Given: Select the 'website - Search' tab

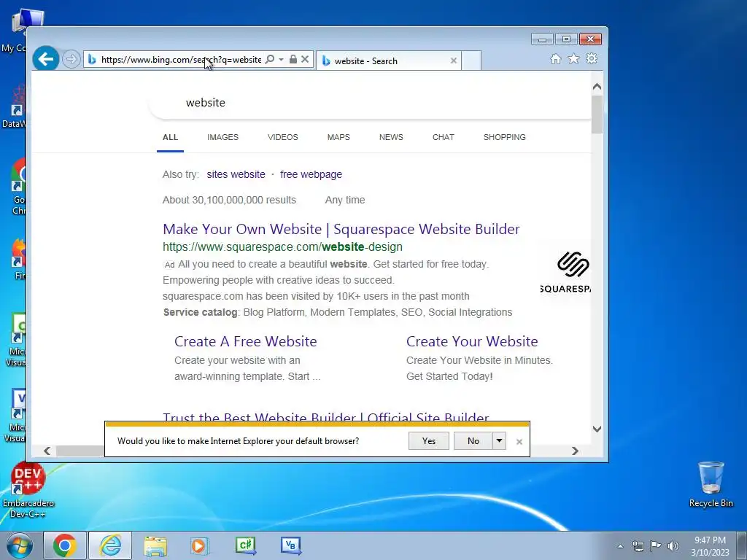Looking at the screenshot, I should coord(388,61).
